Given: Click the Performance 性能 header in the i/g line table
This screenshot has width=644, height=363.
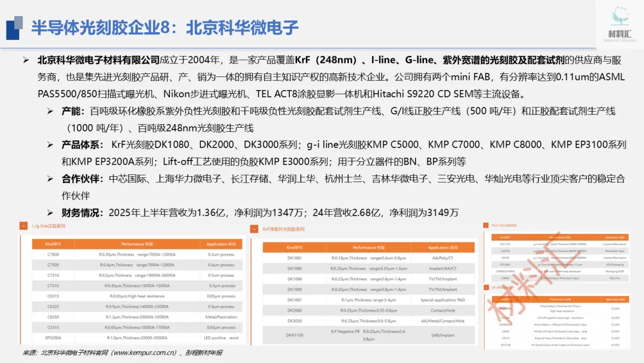Looking at the screenshot, I should (x=137, y=244).
